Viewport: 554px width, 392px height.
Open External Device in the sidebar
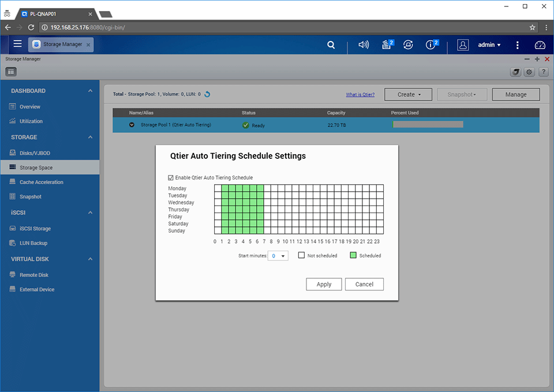50,289
